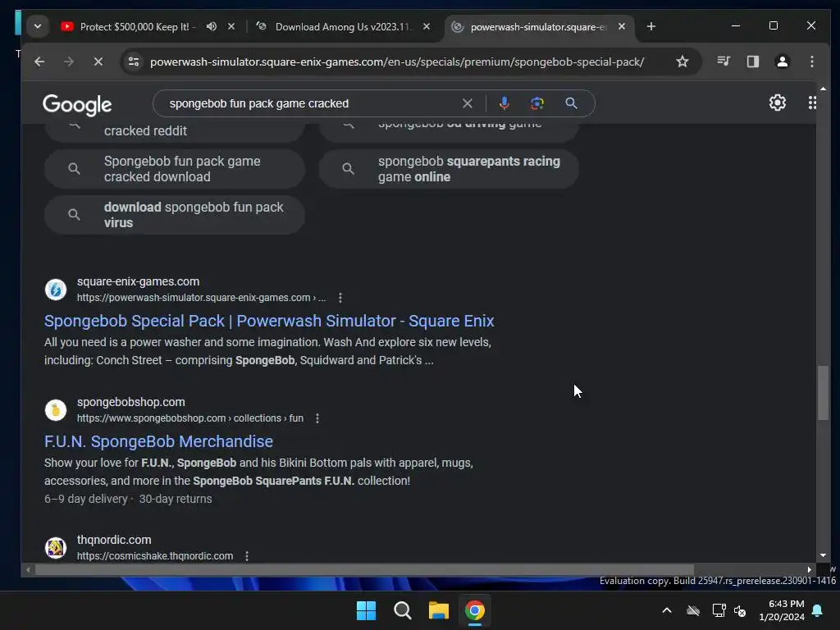This screenshot has height=630, width=840.
Task: Open Windows taskbar search
Action: tap(402, 610)
